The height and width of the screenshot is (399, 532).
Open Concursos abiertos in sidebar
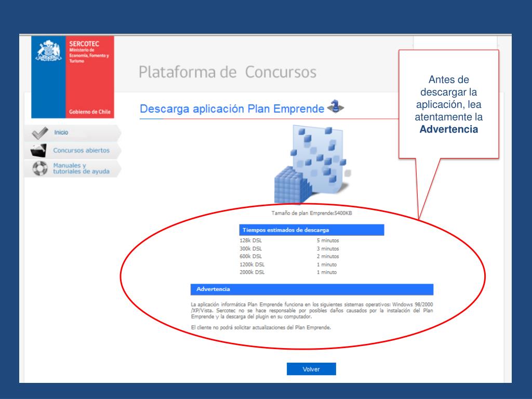(x=72, y=150)
